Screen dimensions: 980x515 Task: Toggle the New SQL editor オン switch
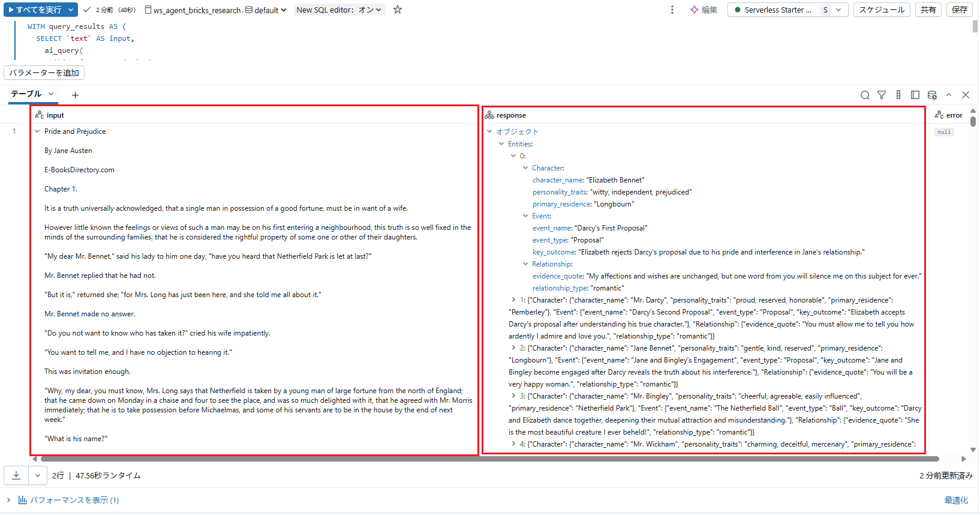click(x=339, y=10)
